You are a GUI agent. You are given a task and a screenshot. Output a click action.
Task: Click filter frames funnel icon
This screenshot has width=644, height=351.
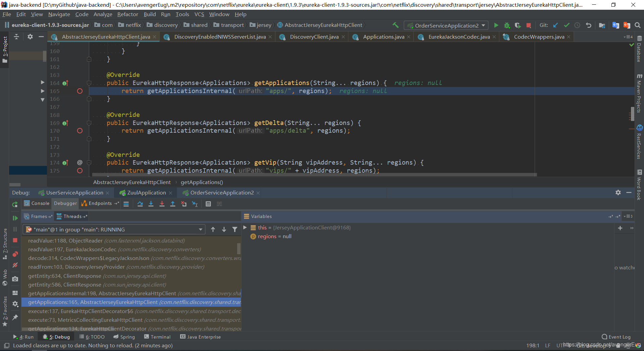click(x=235, y=229)
